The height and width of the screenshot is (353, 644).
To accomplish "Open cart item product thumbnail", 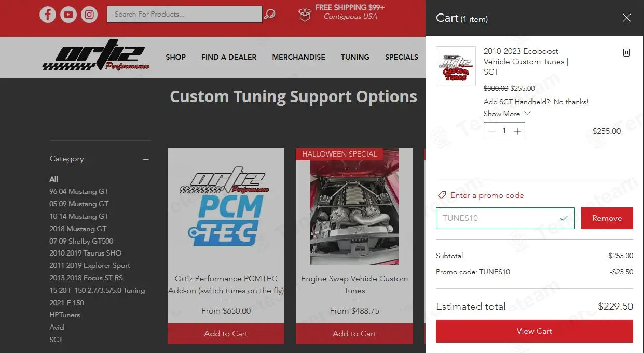I will (456, 66).
